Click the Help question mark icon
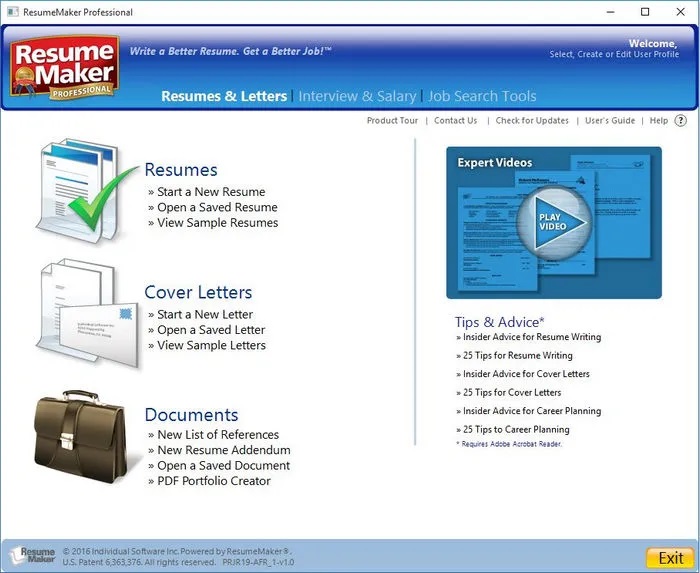This screenshot has height=573, width=700. 680,120
